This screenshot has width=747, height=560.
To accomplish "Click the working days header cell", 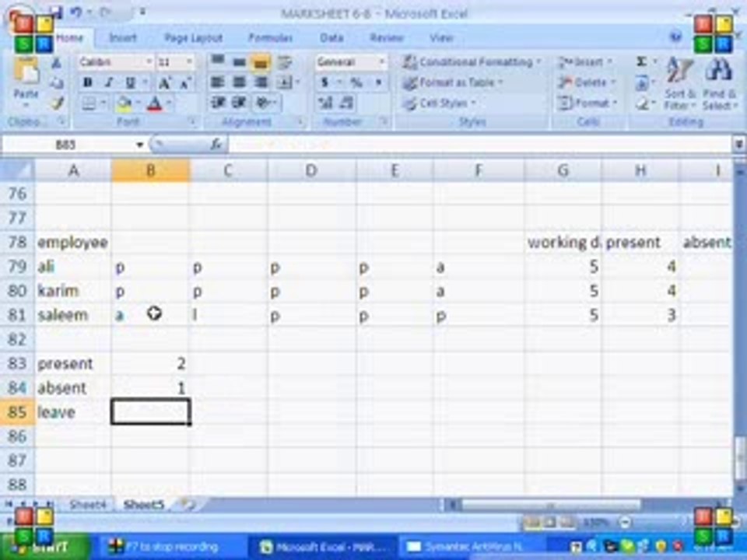I will pyautogui.click(x=563, y=243).
